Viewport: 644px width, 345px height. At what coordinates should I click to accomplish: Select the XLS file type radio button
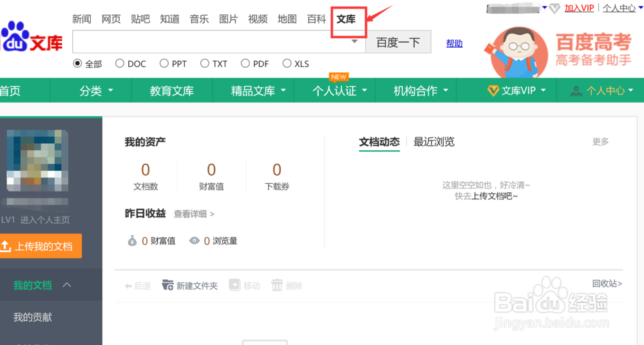[287, 63]
